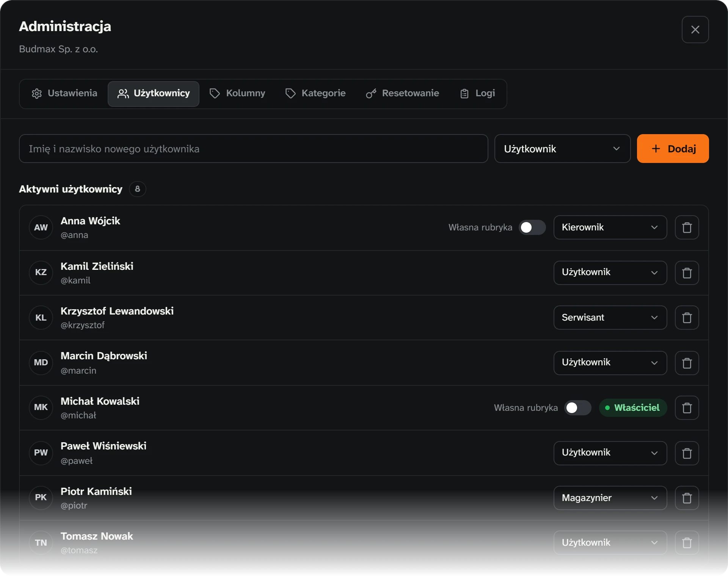The image size is (728, 576).
Task: Delete Piotr Kamiński via trash icon
Action: click(687, 498)
